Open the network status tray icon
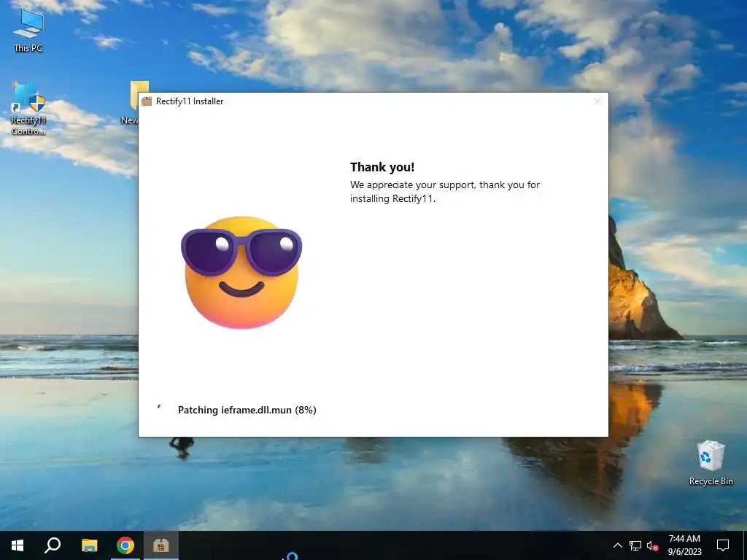Image resolution: width=747 pixels, height=560 pixels. click(x=635, y=545)
